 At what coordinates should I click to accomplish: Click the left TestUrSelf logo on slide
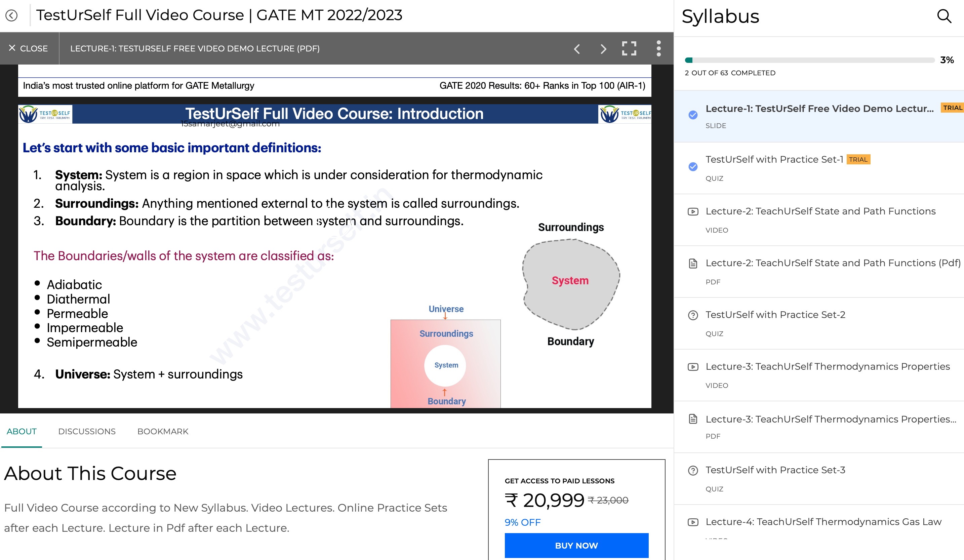[x=45, y=114]
